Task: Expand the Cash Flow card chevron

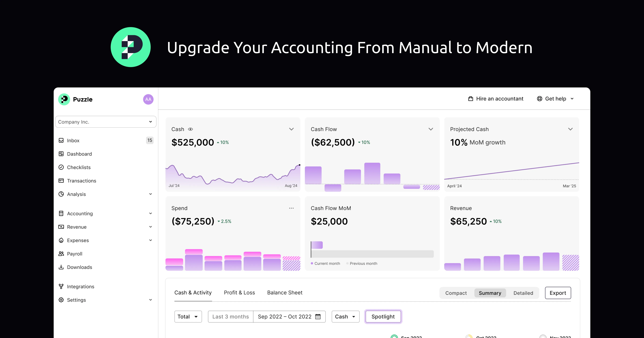Action: [431, 129]
